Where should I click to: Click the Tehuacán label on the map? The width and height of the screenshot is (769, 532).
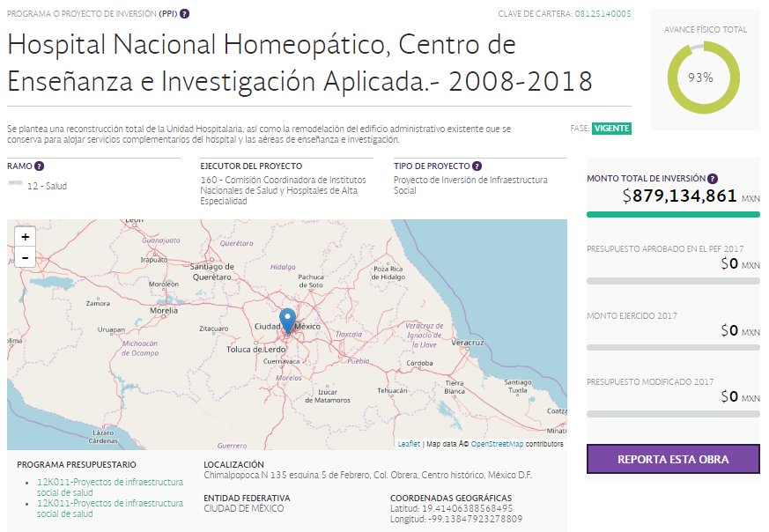(392, 390)
